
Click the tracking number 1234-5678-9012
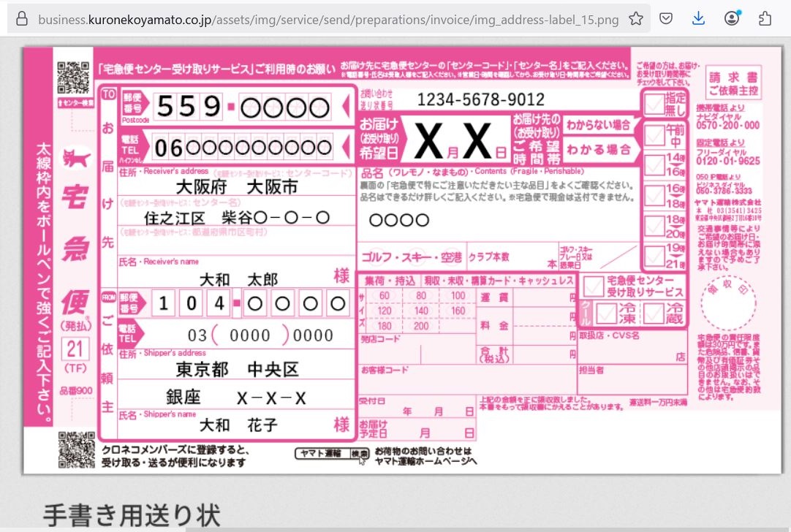481,100
